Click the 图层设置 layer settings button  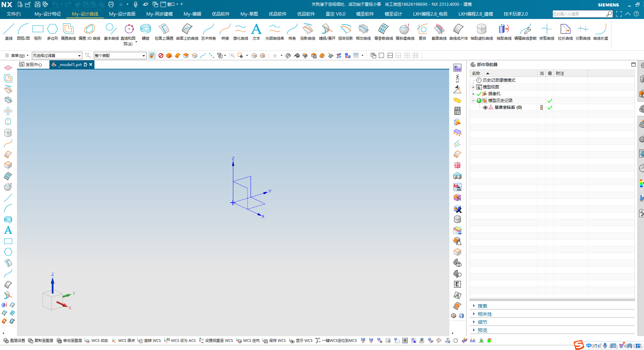[x=14, y=341]
